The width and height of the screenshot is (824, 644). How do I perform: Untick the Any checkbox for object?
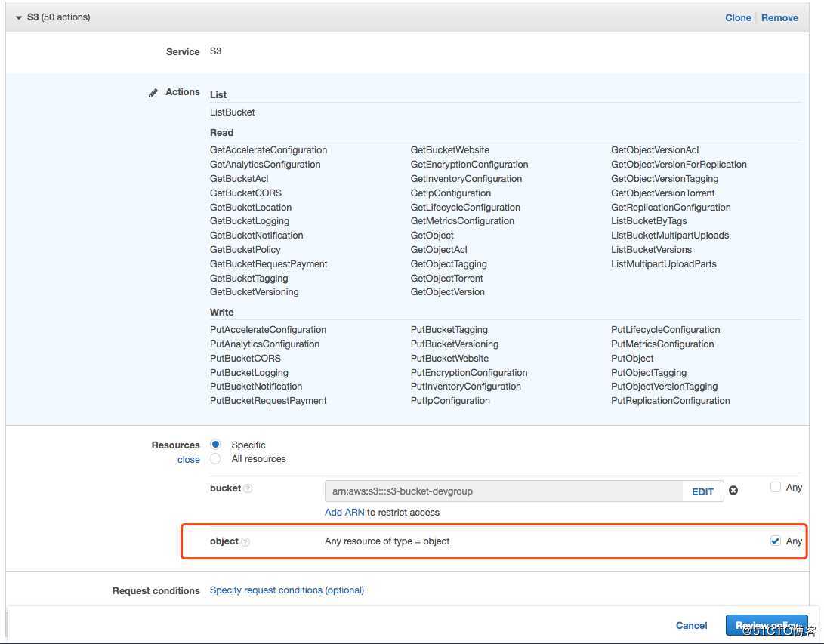coord(775,541)
